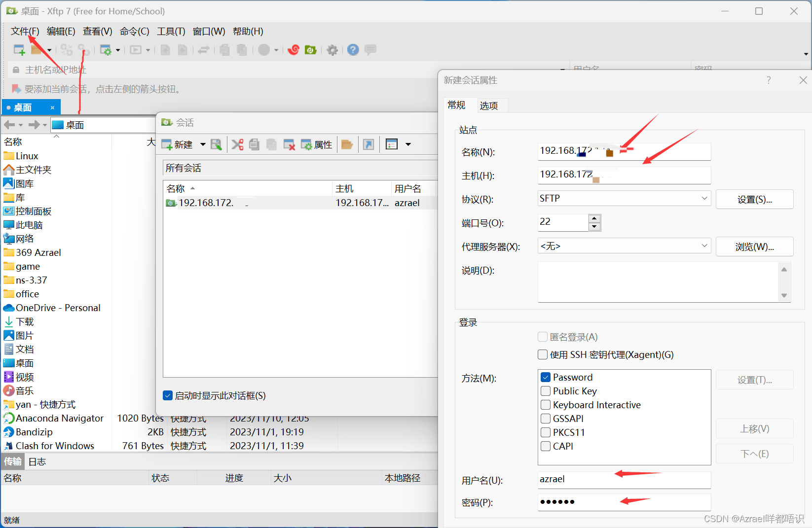Click the red Xmanager swirl icon
The image size is (812, 528).
pyautogui.click(x=294, y=50)
